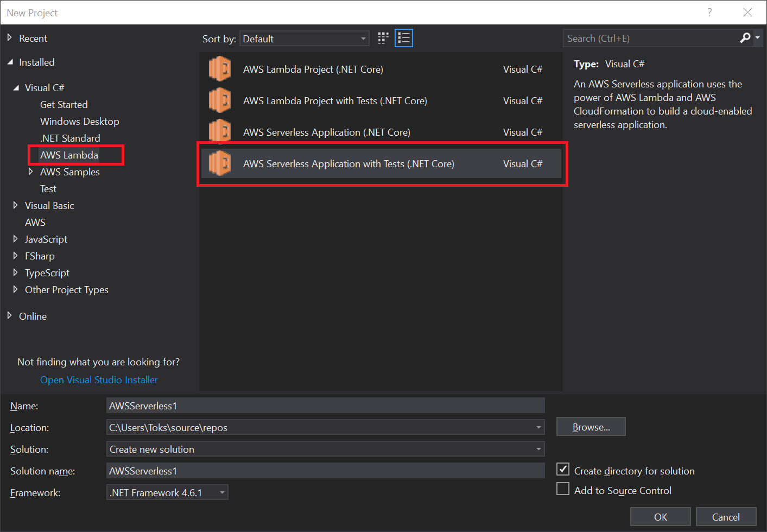Close the New Project dialog
The height and width of the screenshot is (532, 767).
click(747, 12)
